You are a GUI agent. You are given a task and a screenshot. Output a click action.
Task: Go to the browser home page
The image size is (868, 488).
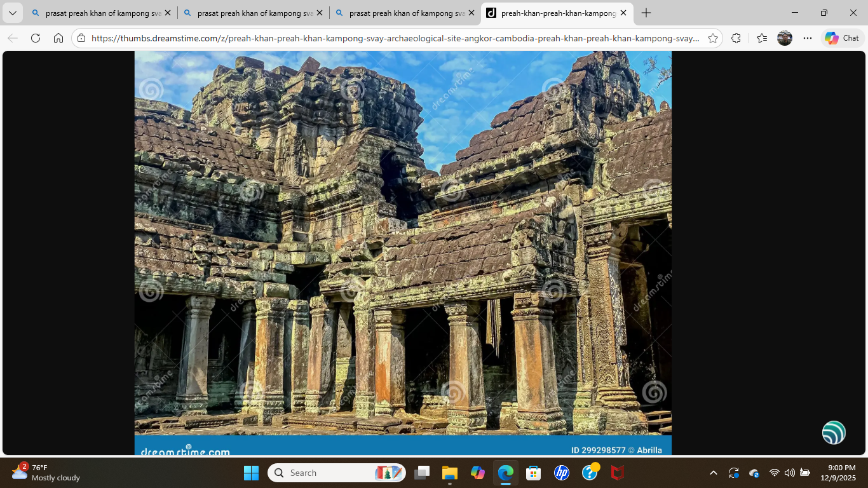point(58,38)
